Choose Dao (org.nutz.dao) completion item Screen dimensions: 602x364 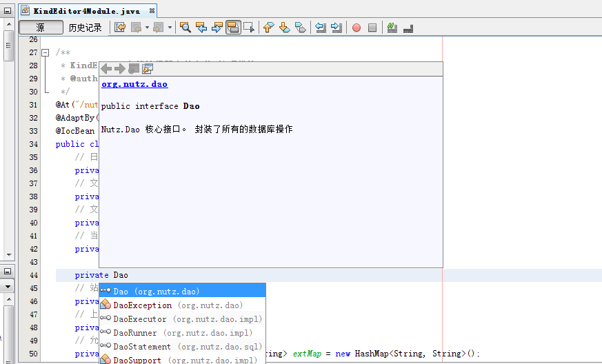point(182,291)
